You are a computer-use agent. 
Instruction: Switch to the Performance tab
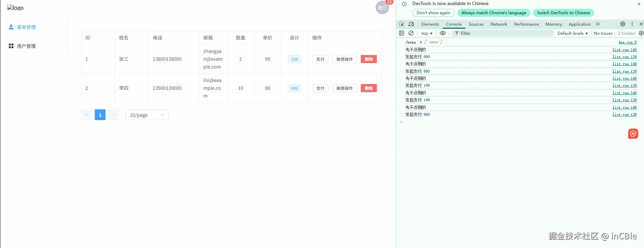click(x=526, y=24)
